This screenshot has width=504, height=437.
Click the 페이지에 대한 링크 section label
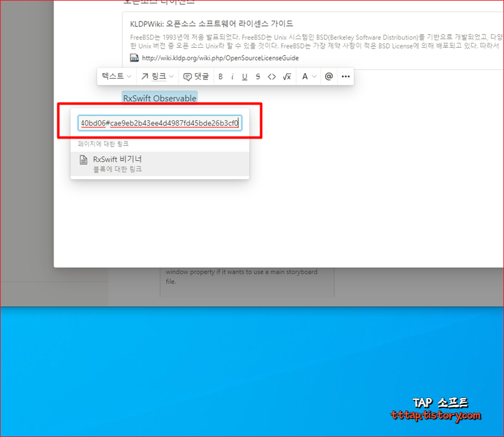coord(103,144)
